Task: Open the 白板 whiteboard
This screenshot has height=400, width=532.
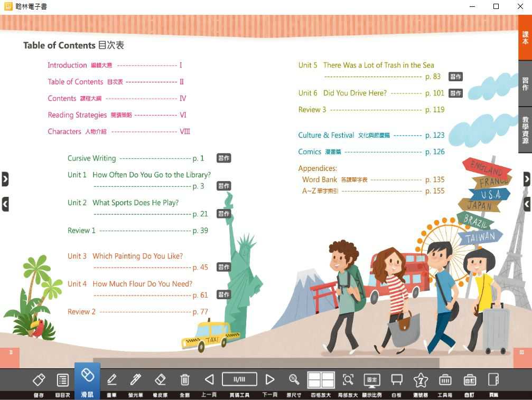Action: pos(397,379)
